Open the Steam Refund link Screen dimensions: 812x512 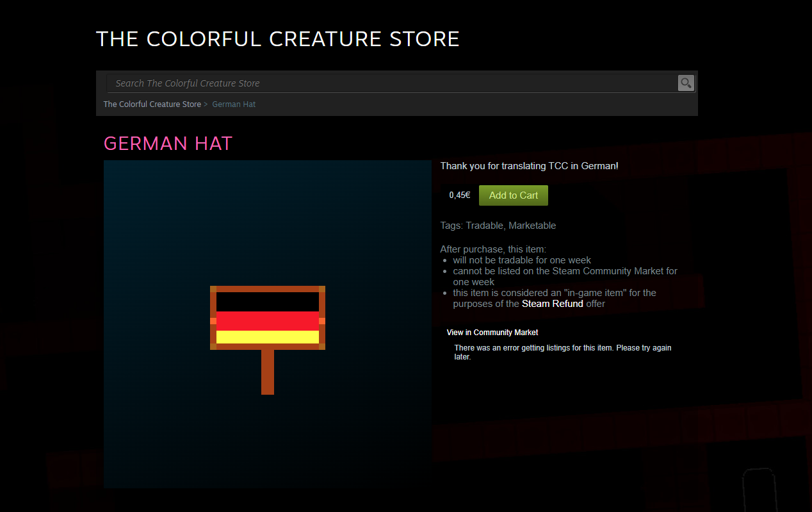[x=553, y=304]
